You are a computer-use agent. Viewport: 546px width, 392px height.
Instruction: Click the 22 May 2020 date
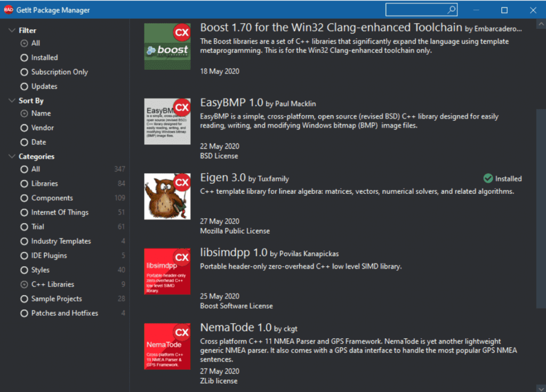click(220, 146)
